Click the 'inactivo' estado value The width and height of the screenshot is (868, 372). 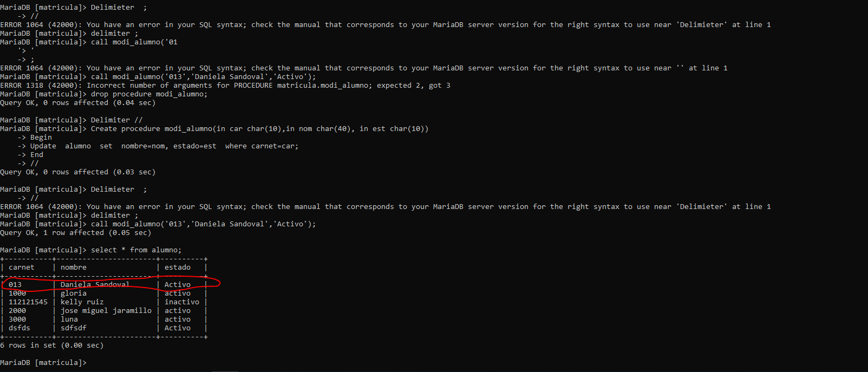click(x=182, y=302)
